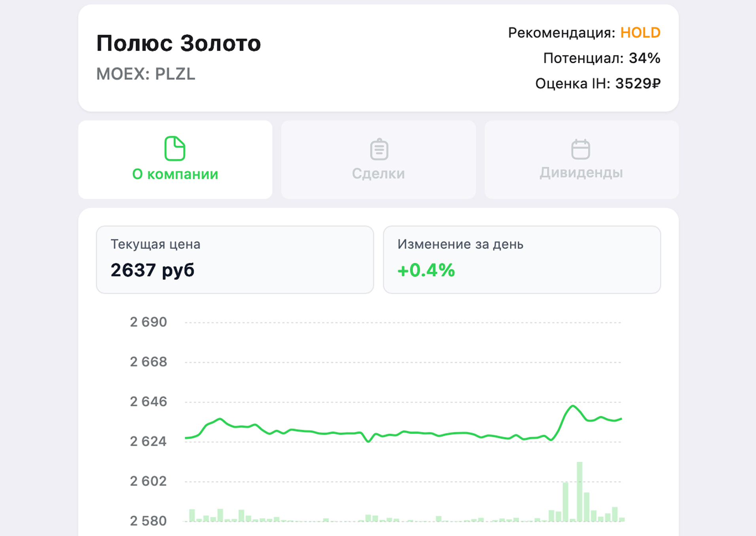Click the document icon above О компании
756x536 pixels.
175,149
